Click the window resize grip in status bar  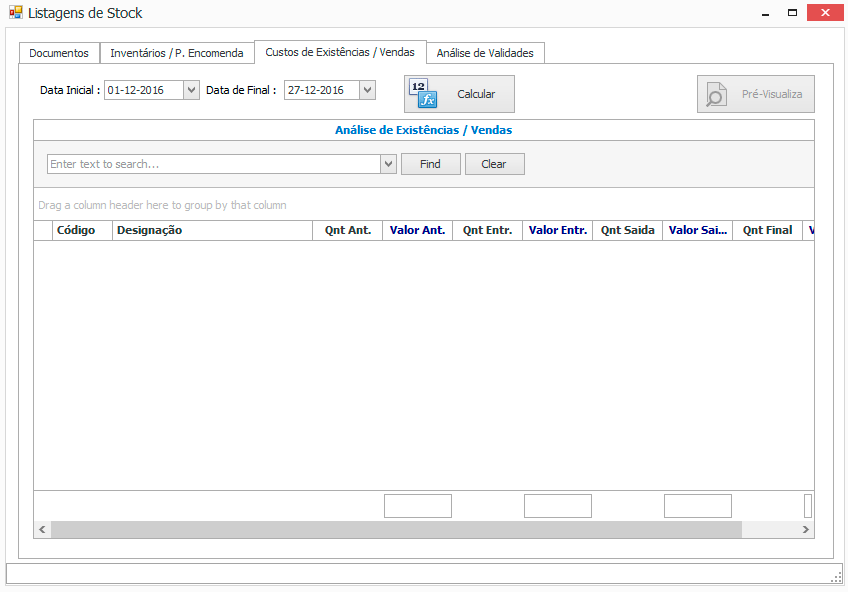(836, 578)
